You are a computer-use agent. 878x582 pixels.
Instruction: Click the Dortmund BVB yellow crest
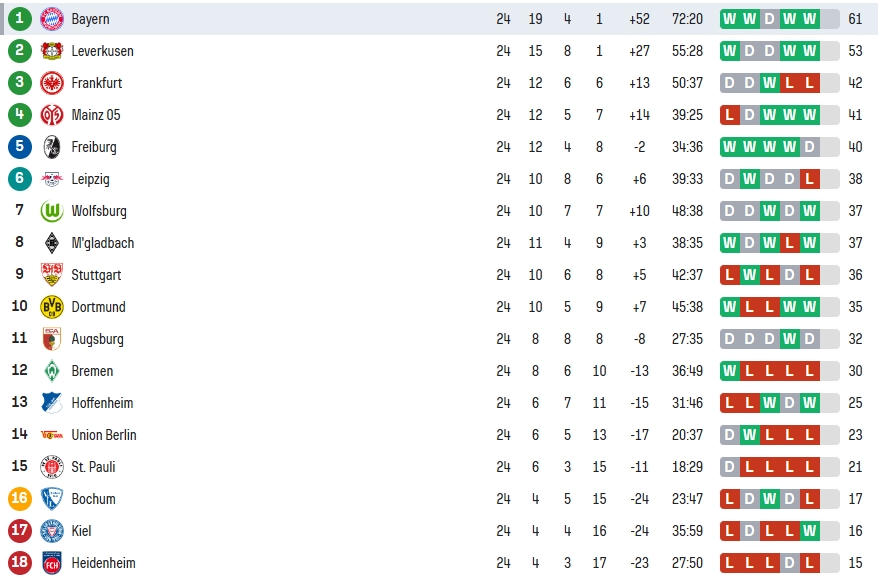[x=52, y=307]
